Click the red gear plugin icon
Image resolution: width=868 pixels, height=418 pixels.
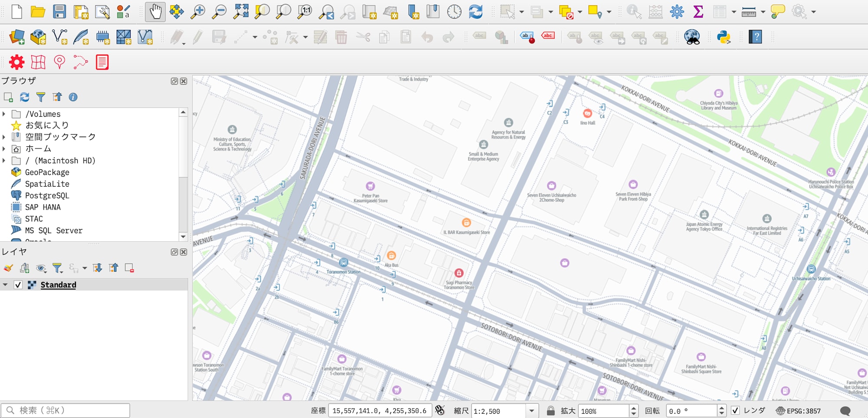tap(17, 63)
